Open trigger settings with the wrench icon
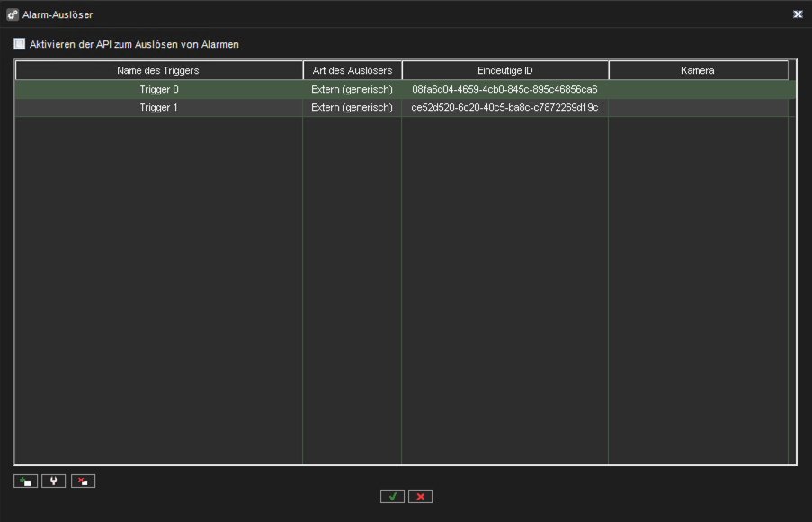This screenshot has width=812, height=522. [53, 481]
